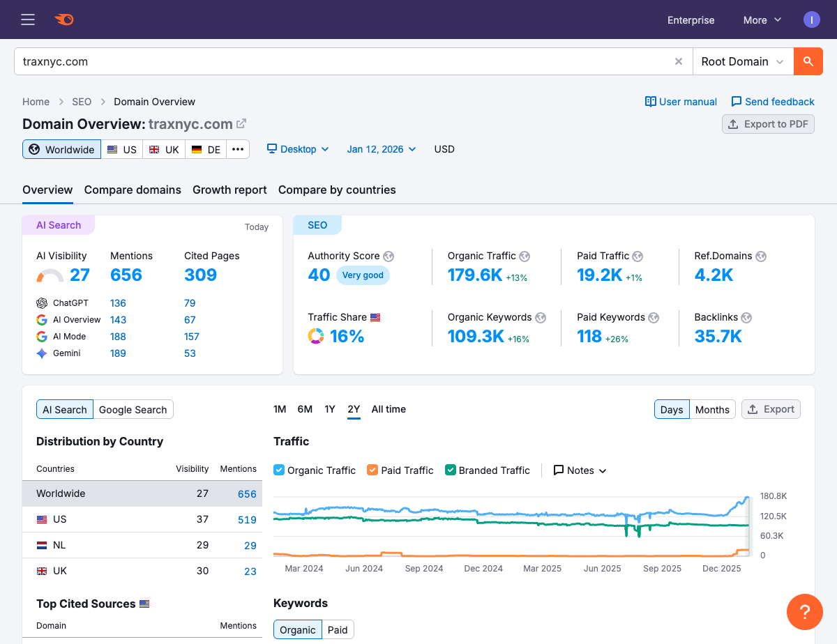Uncheck the Paid Traffic checkbox
This screenshot has height=644, width=837.
pyautogui.click(x=372, y=470)
